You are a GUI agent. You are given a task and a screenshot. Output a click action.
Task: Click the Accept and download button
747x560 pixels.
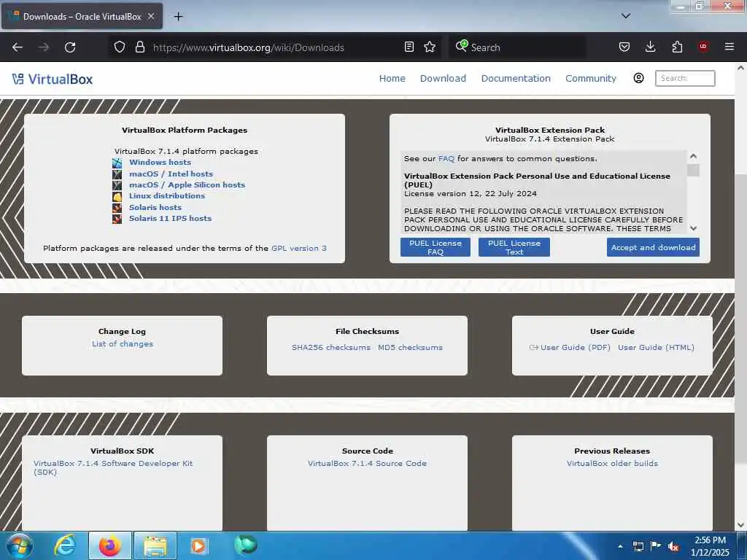(x=653, y=247)
